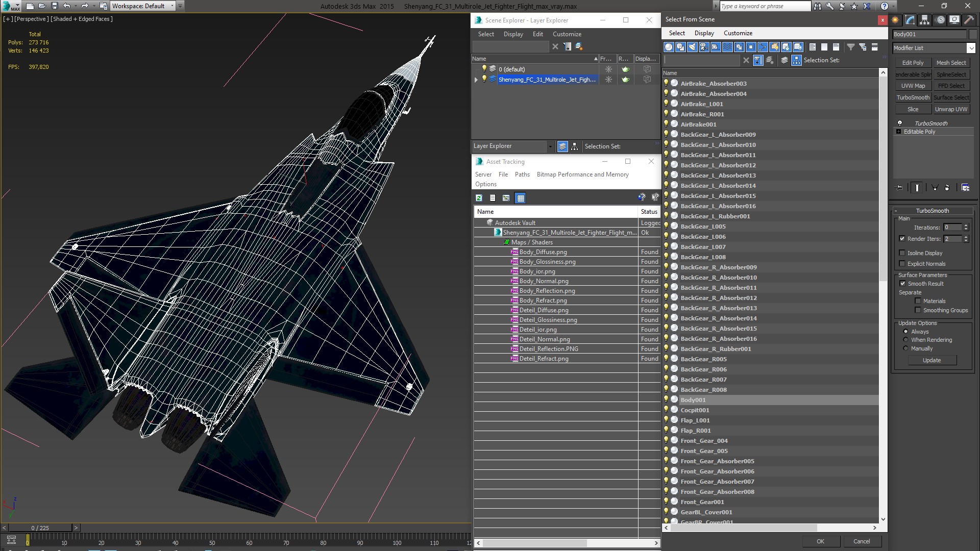Viewport: 980px width, 551px height.
Task: Open the Layer Explorer dropdown arrow
Action: 550,146
